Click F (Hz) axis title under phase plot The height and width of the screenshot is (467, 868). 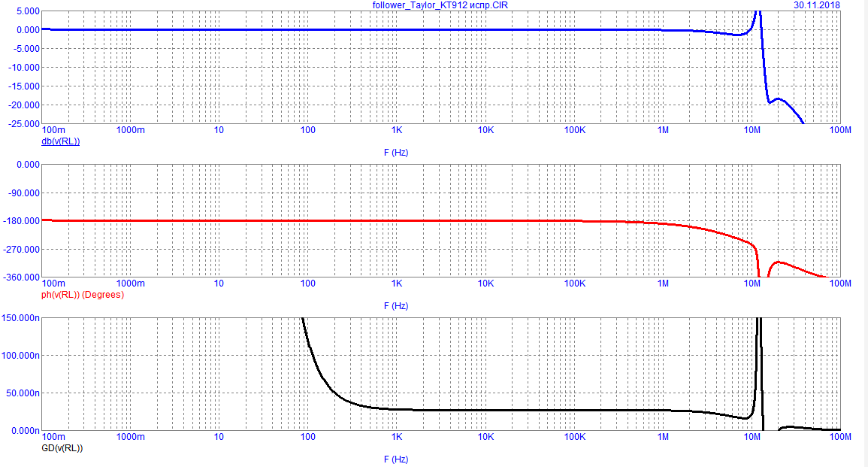coord(396,306)
